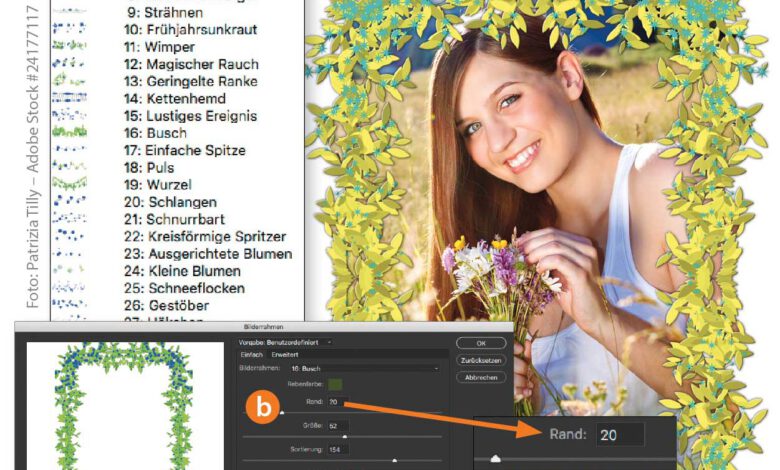Select list entry 18: Puls
Viewport: 780px width, 470px height.
pyautogui.click(x=149, y=168)
